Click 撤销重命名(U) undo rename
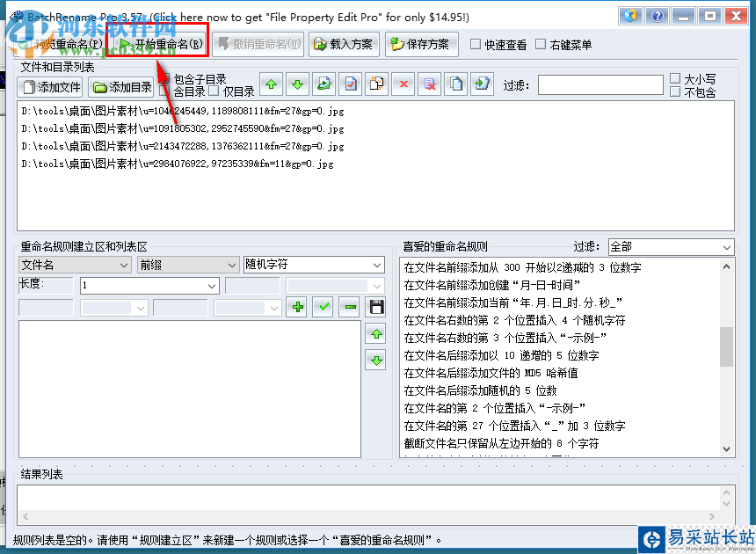756x554 pixels. pyautogui.click(x=258, y=44)
